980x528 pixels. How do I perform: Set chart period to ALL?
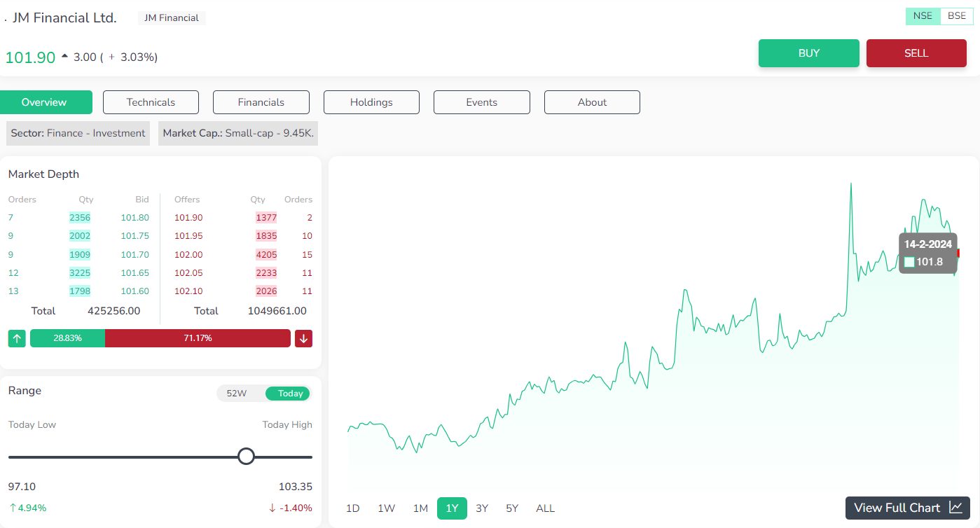point(545,508)
